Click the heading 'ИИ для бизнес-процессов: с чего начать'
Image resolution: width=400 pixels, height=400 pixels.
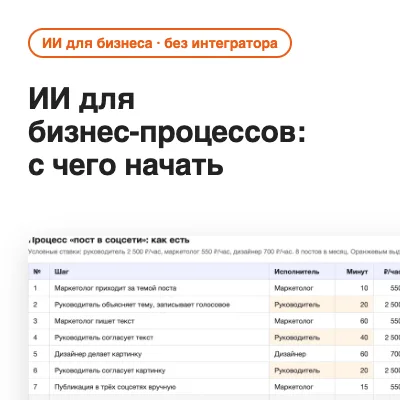pos(167,132)
